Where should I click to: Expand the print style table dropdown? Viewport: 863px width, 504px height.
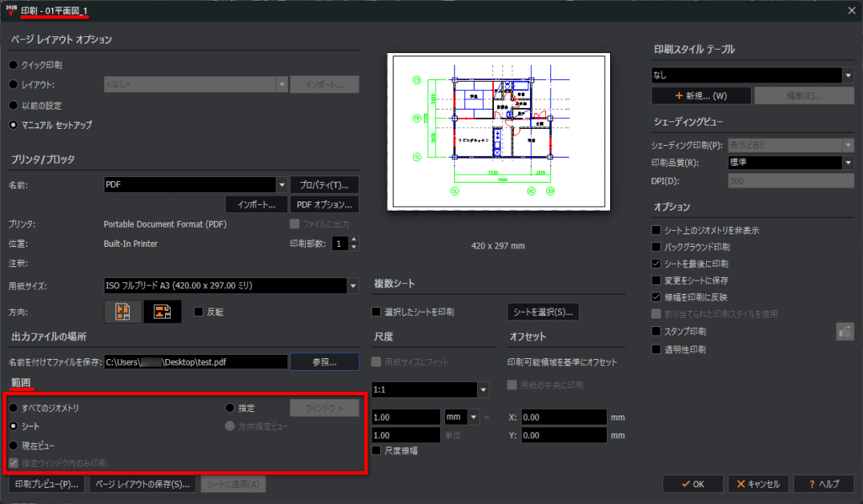pyautogui.click(x=848, y=75)
